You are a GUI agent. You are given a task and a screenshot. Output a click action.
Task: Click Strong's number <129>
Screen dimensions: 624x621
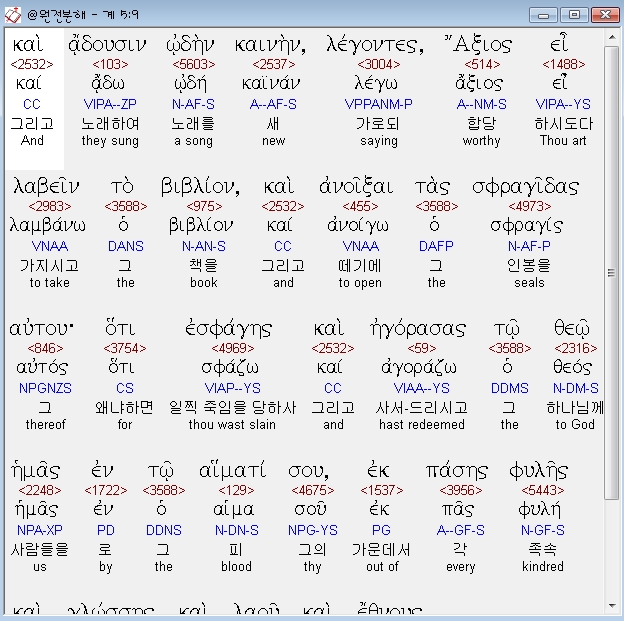click(236, 490)
